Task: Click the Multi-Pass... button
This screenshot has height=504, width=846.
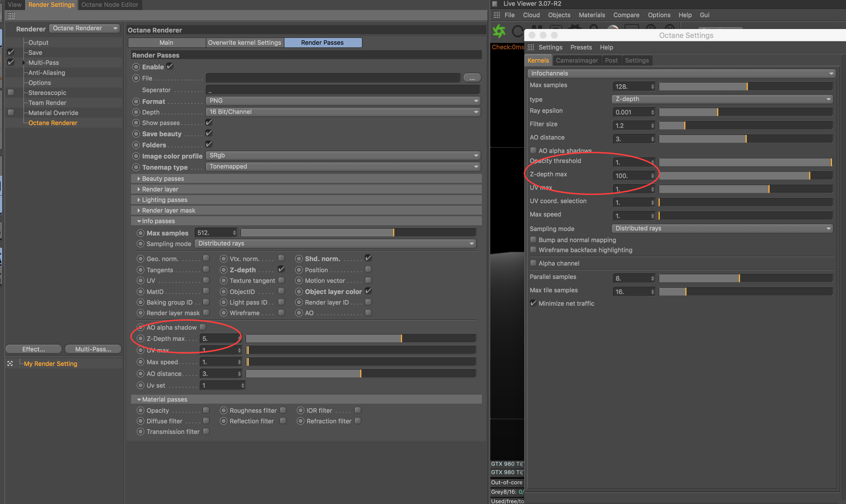Action: coord(93,349)
